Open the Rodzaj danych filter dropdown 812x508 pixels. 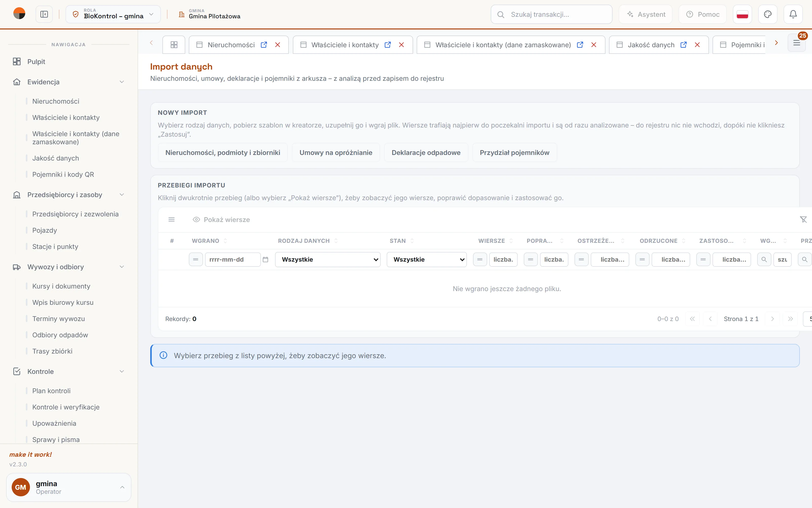pyautogui.click(x=328, y=259)
